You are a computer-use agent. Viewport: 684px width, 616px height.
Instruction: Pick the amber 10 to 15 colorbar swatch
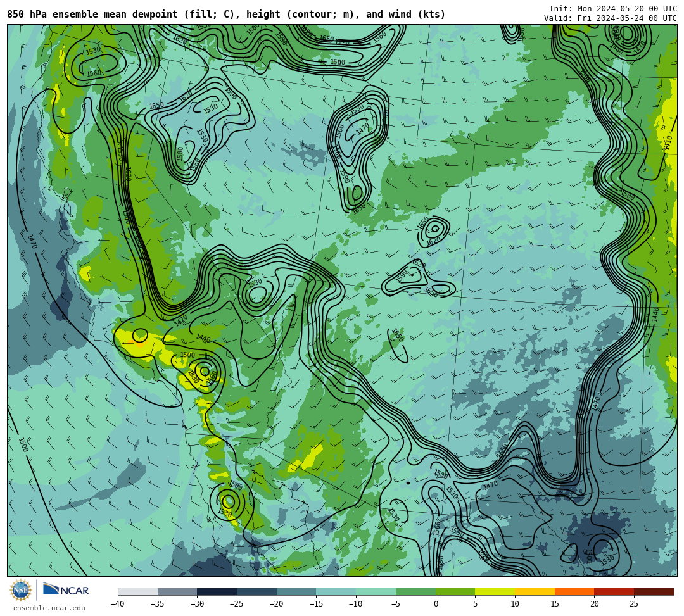[x=535, y=591]
